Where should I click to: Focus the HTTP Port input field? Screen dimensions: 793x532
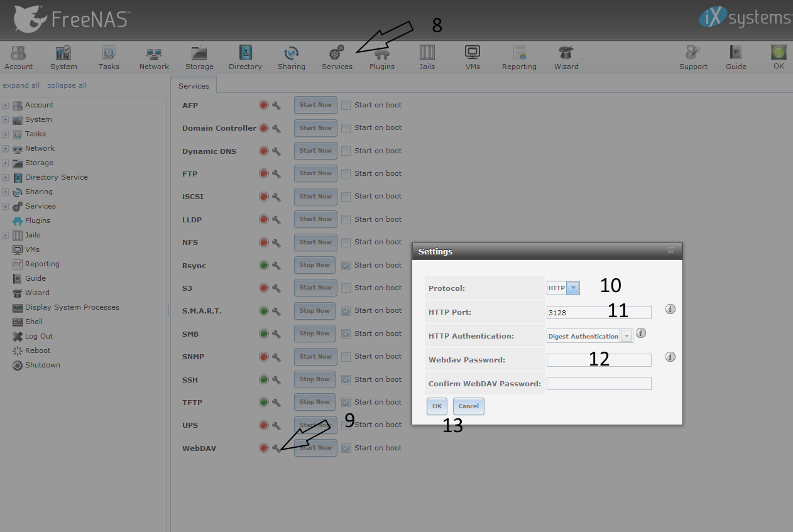tap(599, 312)
